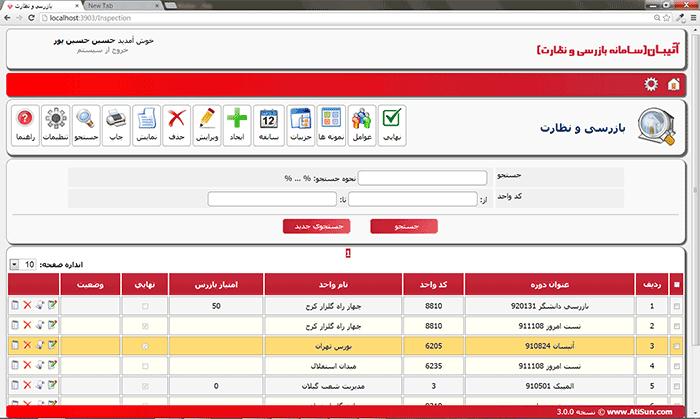The image size is (700, 419).
Task: Click خروج از سیستم logout link
Action: tap(103, 50)
